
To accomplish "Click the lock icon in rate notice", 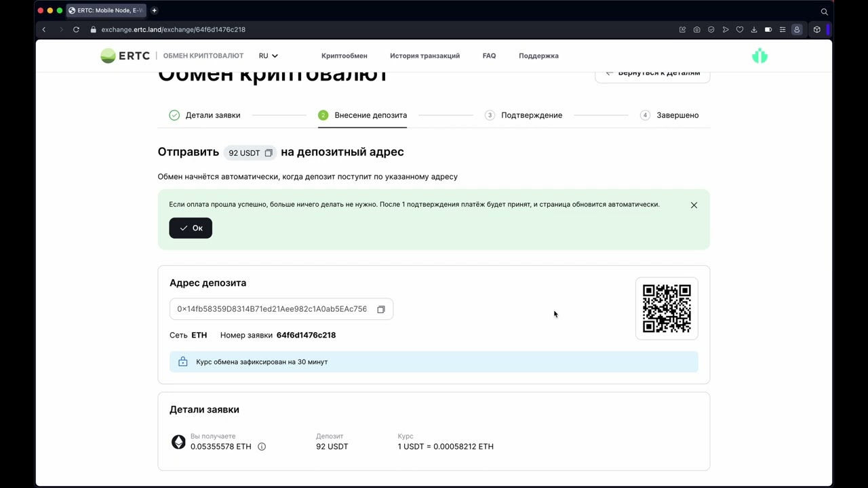I will click(182, 362).
